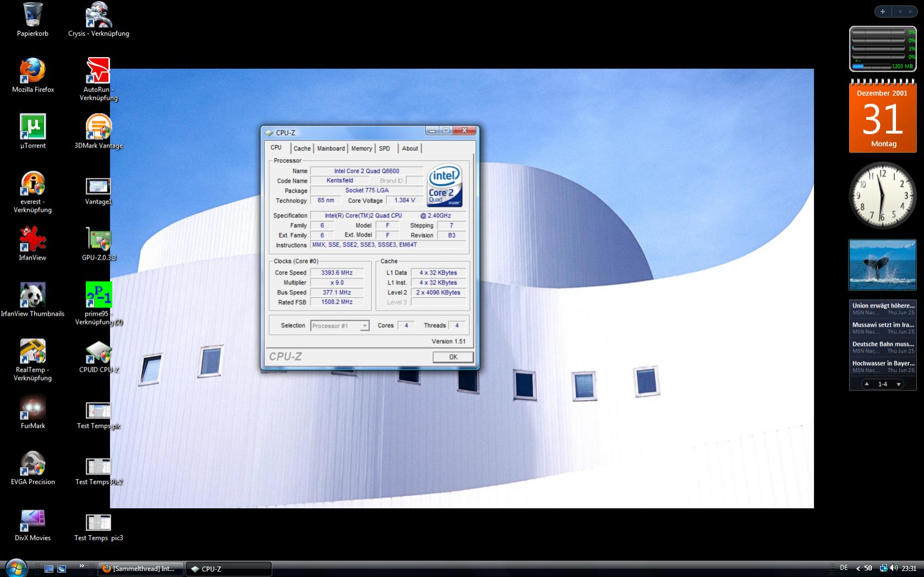Click the Show Desktop quick launch icon
Viewport: 924px width, 577px height.
pyautogui.click(x=49, y=569)
